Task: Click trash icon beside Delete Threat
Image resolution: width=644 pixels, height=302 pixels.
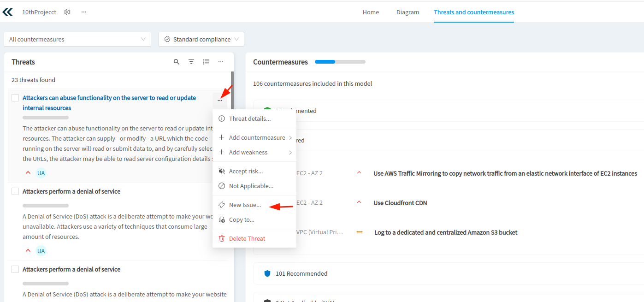Action: coord(222,238)
